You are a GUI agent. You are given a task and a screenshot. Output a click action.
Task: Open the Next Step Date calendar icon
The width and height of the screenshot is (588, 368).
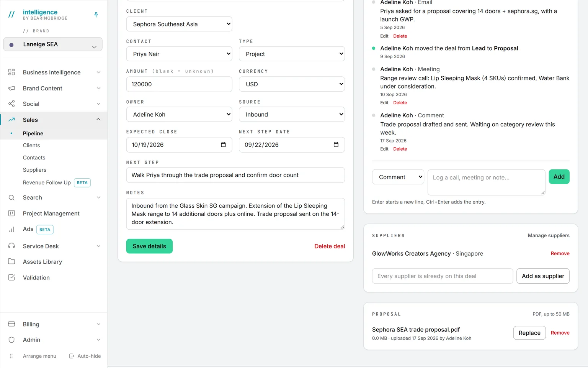336,145
